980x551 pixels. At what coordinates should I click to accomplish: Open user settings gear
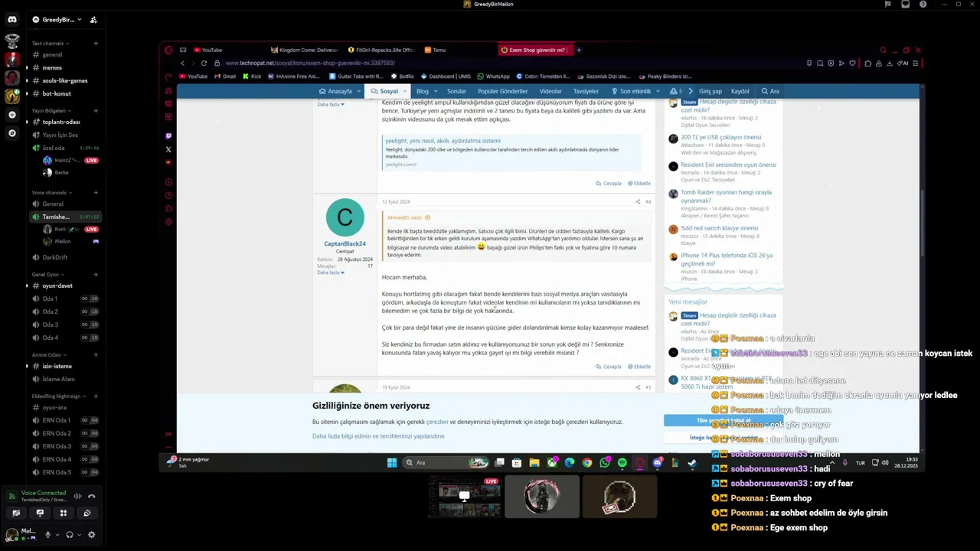(x=91, y=535)
